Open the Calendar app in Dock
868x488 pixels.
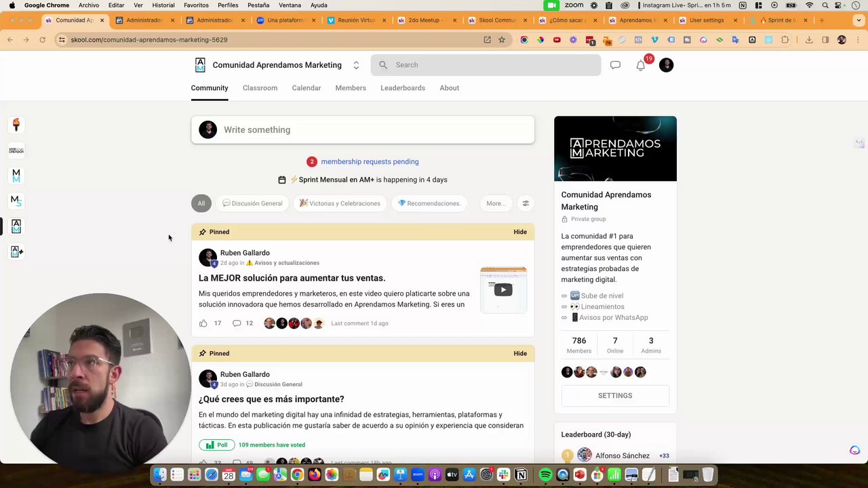[x=229, y=475]
